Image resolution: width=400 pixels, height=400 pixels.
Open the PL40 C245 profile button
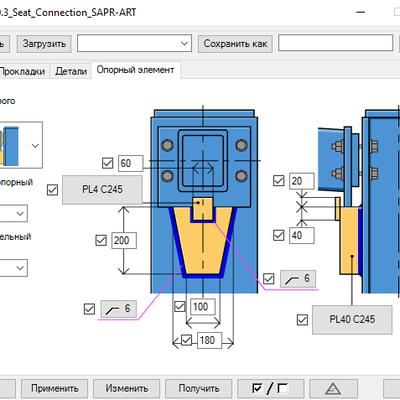coord(352,320)
